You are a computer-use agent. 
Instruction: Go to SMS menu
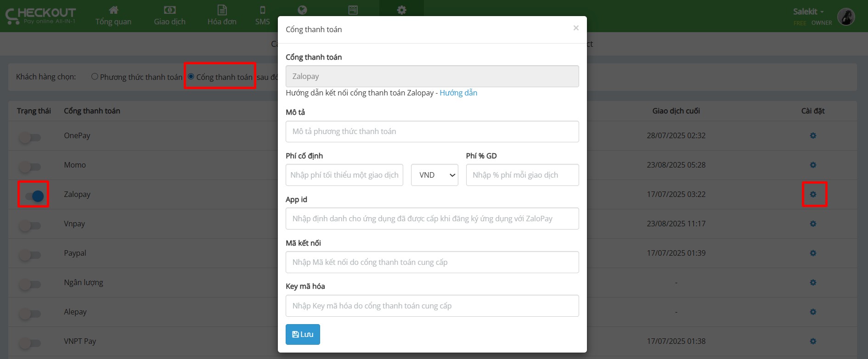pos(263,16)
